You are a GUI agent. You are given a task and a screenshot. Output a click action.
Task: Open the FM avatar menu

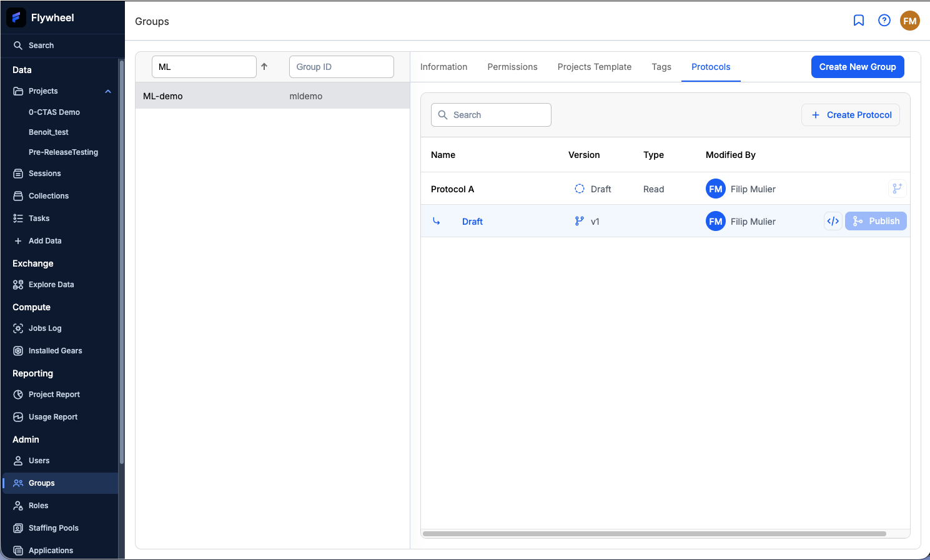pos(909,20)
